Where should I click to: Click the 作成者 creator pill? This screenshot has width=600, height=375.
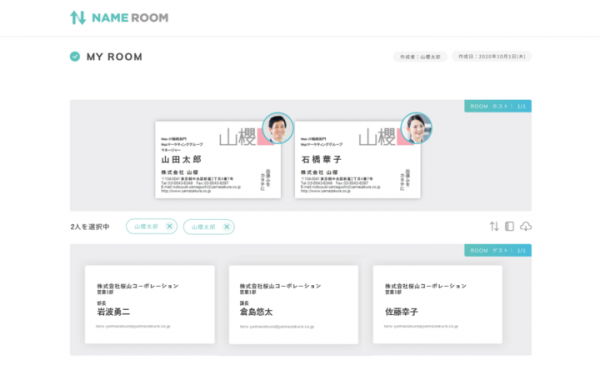pyautogui.click(x=420, y=57)
